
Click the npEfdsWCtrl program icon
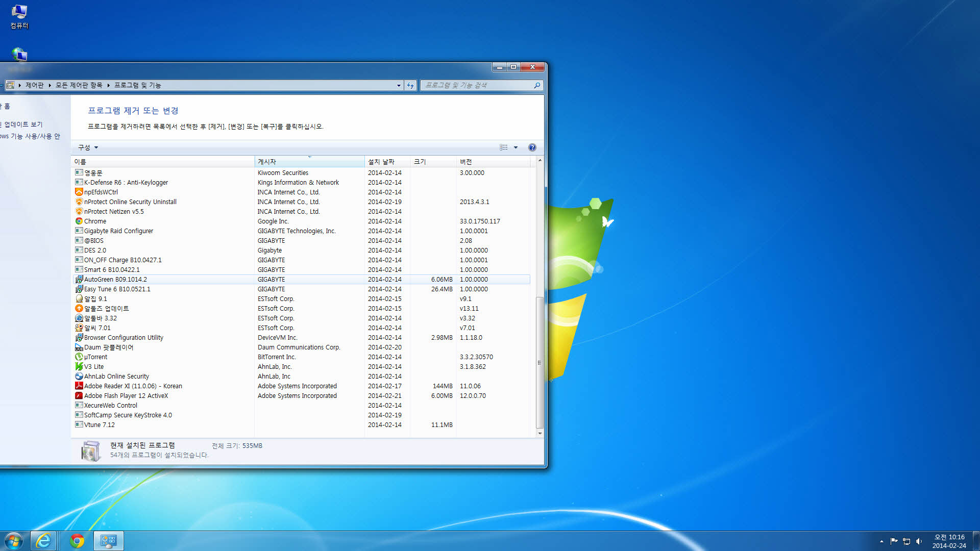[x=79, y=192]
